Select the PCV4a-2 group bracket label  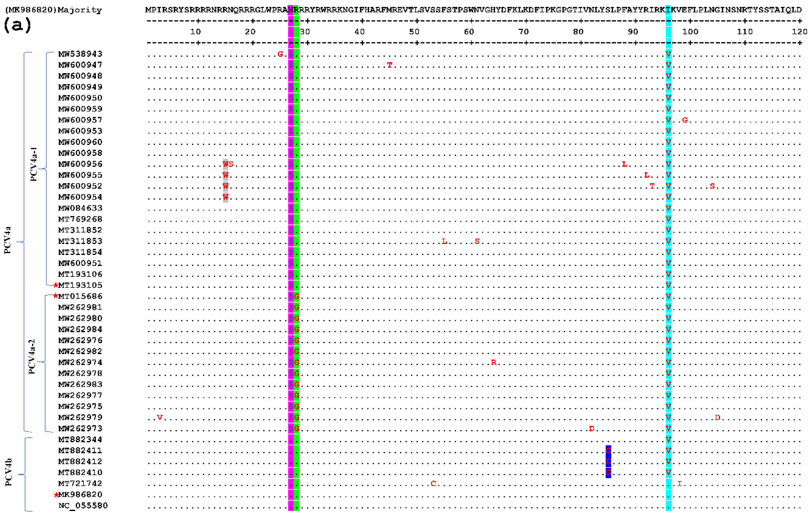32,356
